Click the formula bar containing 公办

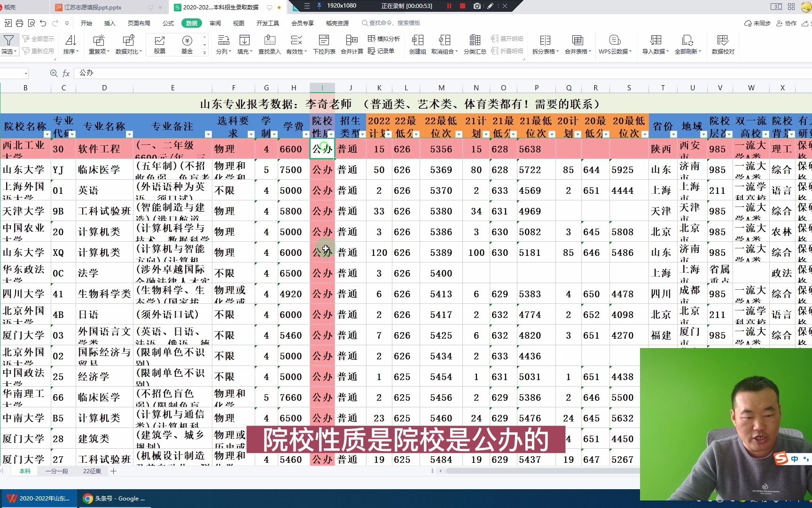[442, 73]
